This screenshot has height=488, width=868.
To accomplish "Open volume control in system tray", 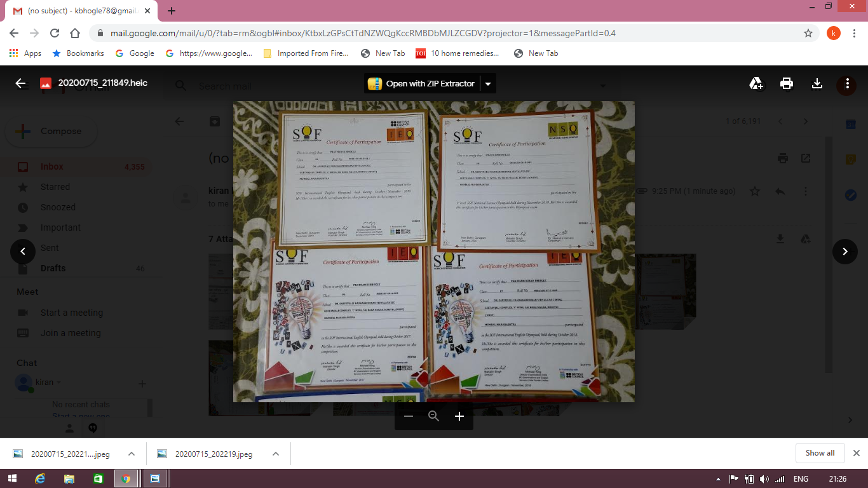I will click(x=763, y=479).
